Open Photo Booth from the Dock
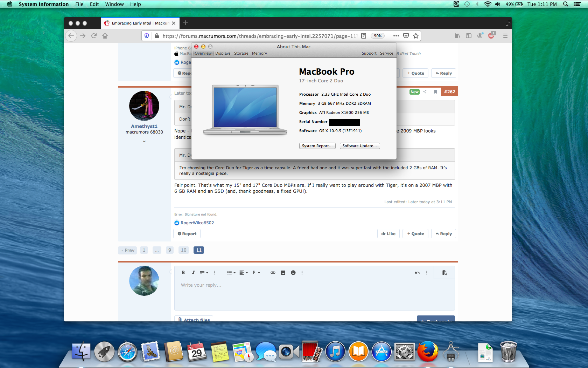The width and height of the screenshot is (588, 368). click(312, 352)
